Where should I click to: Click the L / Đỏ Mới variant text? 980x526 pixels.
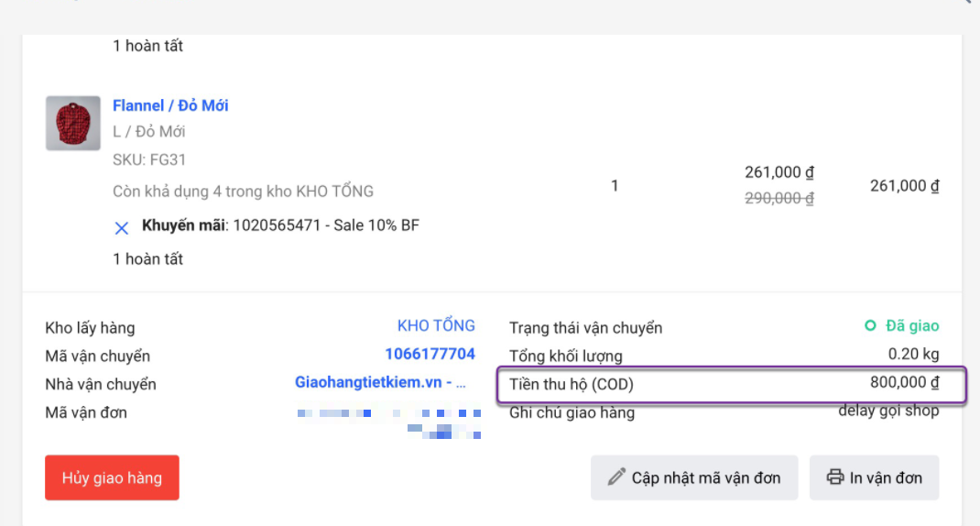pyautogui.click(x=149, y=132)
